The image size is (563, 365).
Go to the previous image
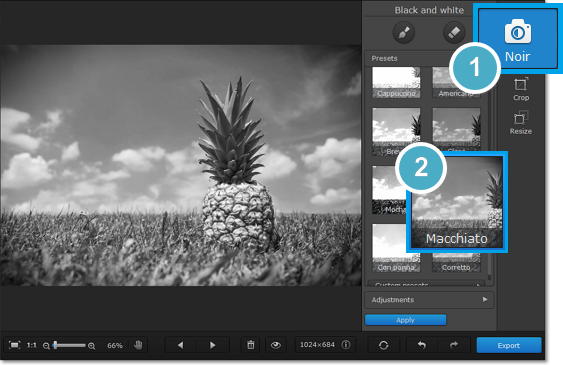tap(181, 345)
